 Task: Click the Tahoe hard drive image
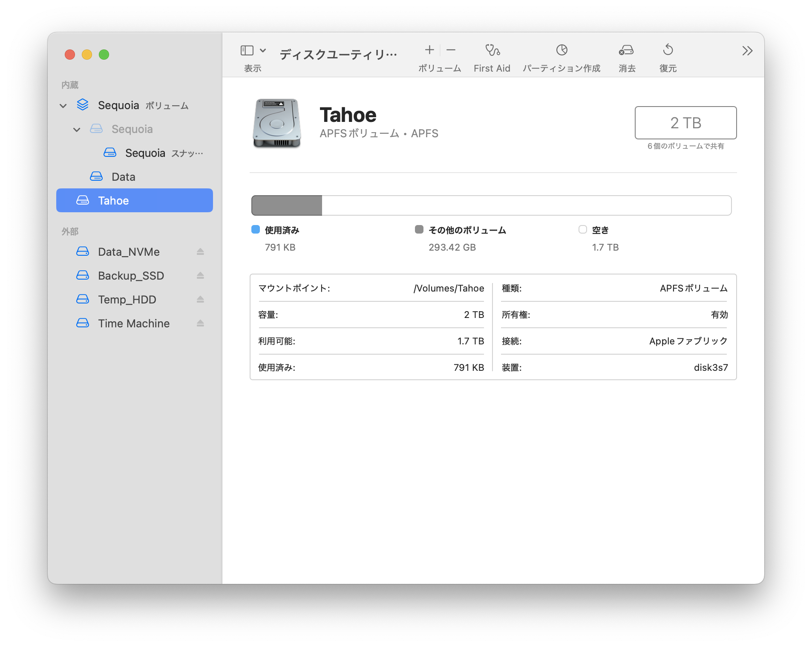277,124
